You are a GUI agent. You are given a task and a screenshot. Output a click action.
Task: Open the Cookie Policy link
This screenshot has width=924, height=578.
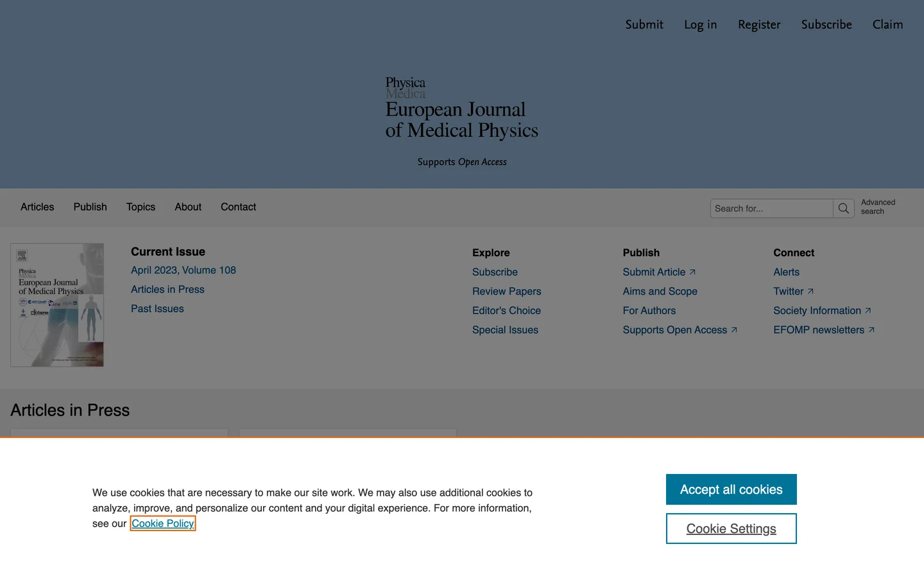coord(163,523)
